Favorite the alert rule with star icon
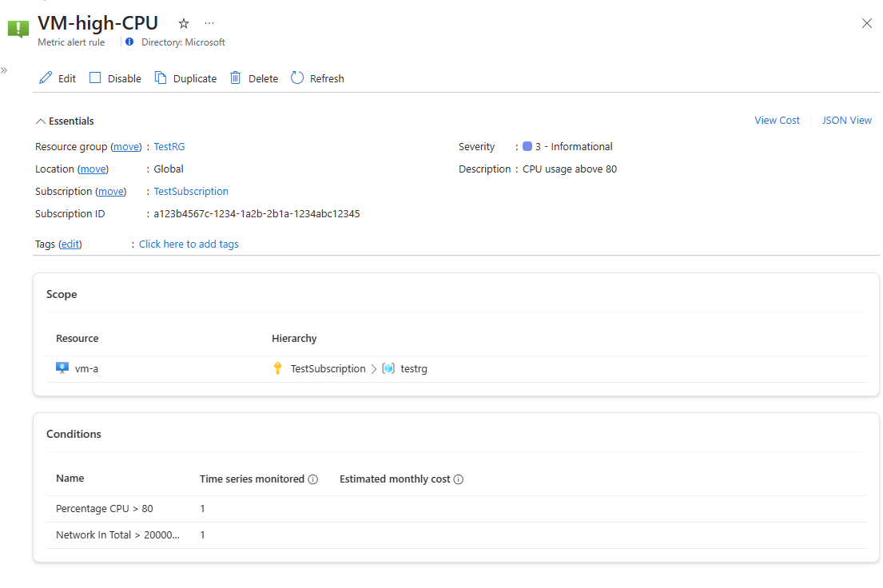The width and height of the screenshot is (883, 588). (184, 23)
